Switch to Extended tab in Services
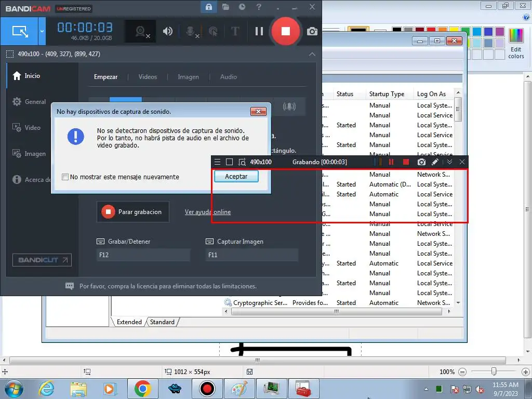This screenshot has height=399, width=532. (129, 322)
